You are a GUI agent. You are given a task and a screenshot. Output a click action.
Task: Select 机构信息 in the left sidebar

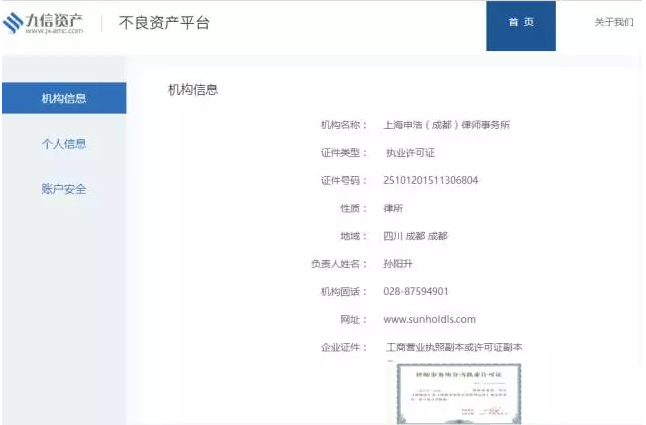64,98
